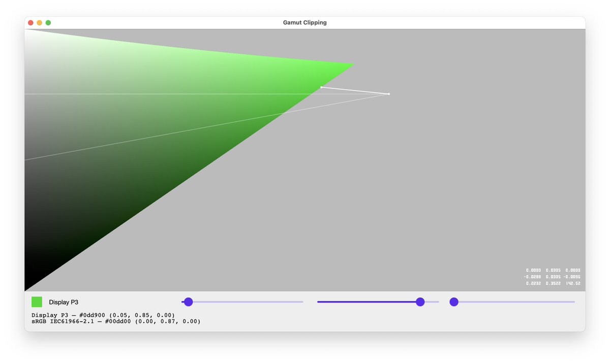Click the clipped point on gamut edge
This screenshot has height=364, width=610.
pos(321,87)
